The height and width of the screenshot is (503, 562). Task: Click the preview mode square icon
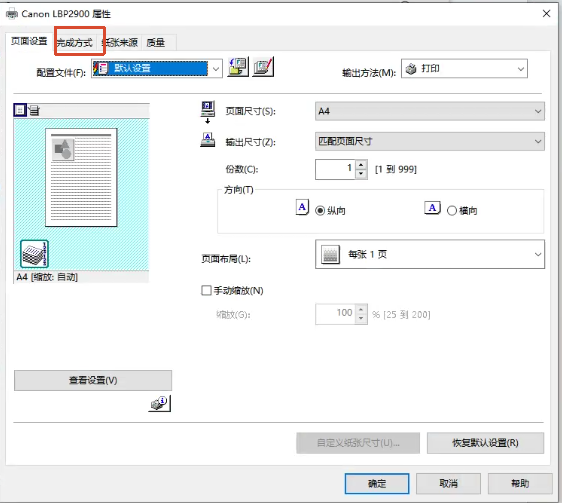20,110
